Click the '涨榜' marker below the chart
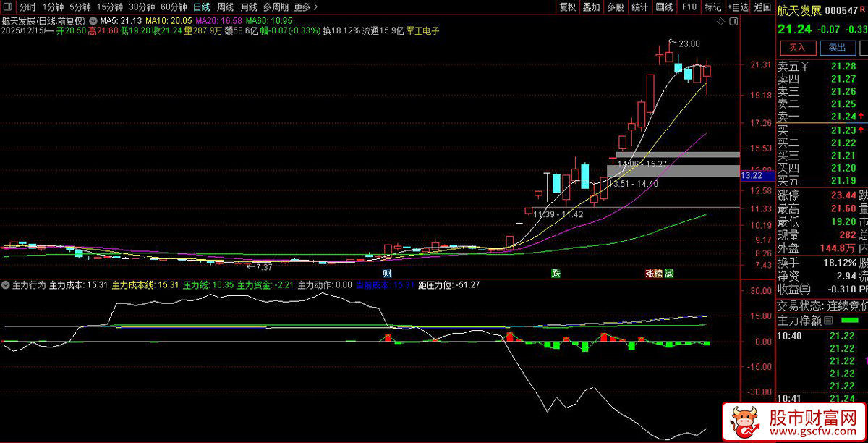The image size is (868, 443). pos(654,274)
